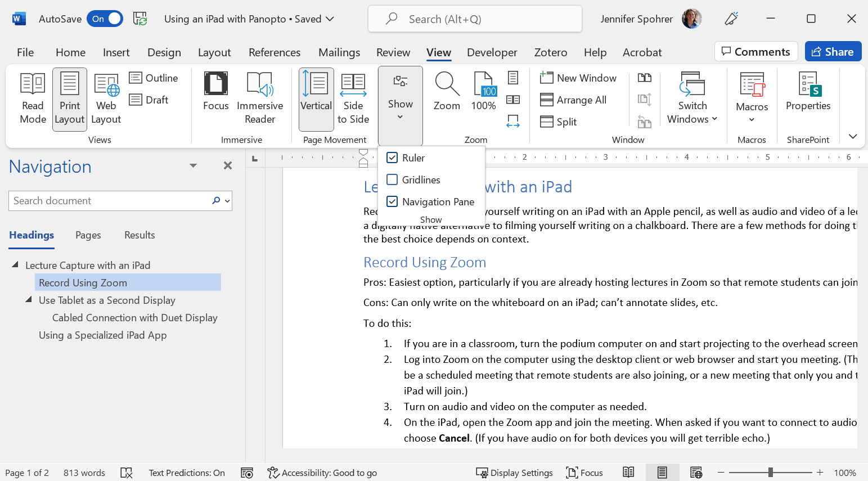
Task: Switch to the Home tab
Action: coord(71,52)
